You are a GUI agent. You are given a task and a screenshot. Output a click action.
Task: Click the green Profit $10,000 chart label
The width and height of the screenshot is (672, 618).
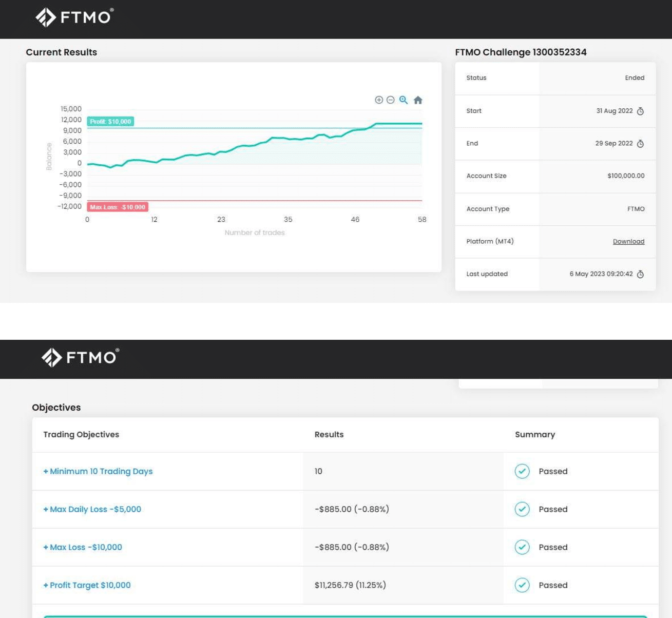tap(110, 122)
